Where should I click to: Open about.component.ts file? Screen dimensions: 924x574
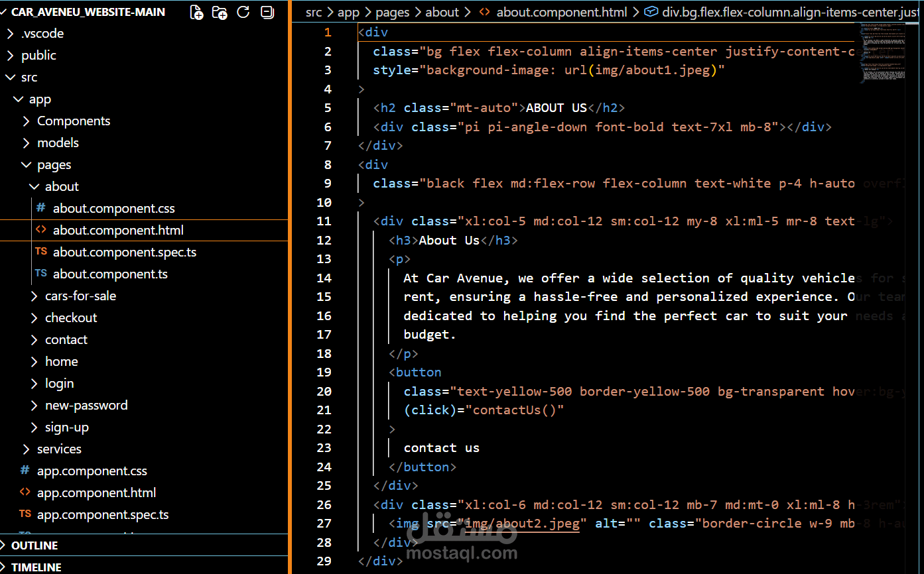click(x=110, y=274)
